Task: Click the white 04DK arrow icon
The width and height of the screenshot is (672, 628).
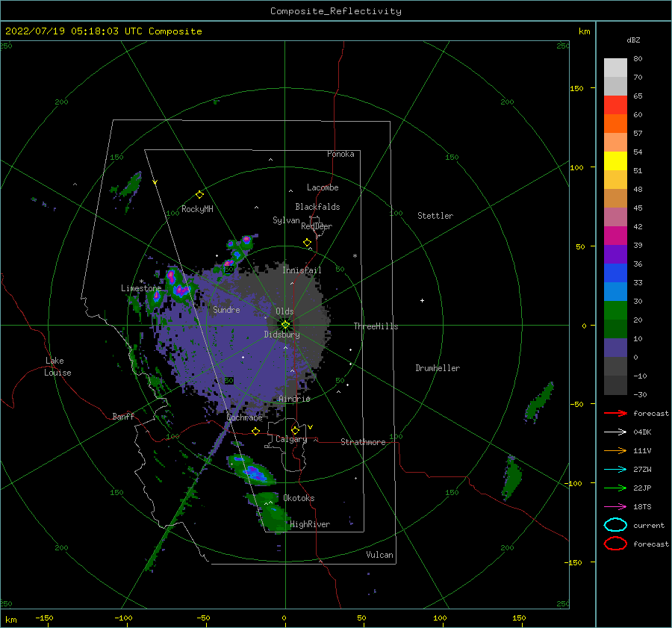Action: click(615, 432)
